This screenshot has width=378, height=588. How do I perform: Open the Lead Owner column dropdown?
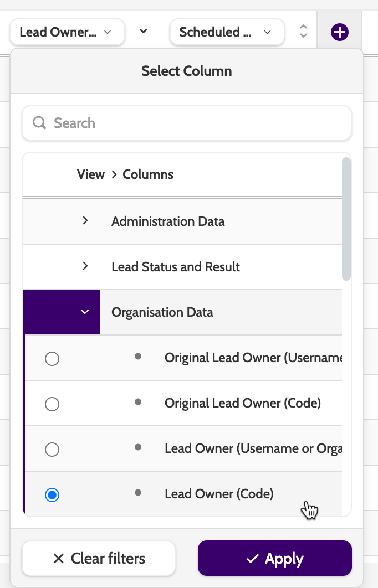tap(67, 32)
